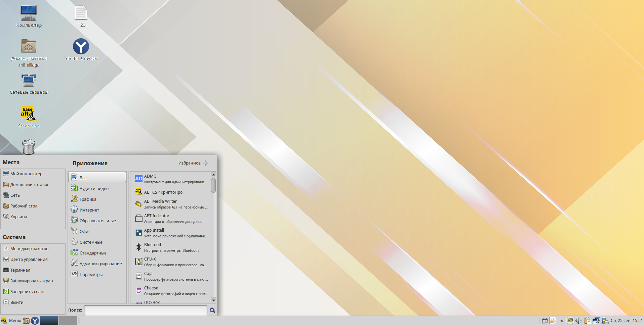Click Завершить сеанс
The image size is (644, 325).
[33, 291]
